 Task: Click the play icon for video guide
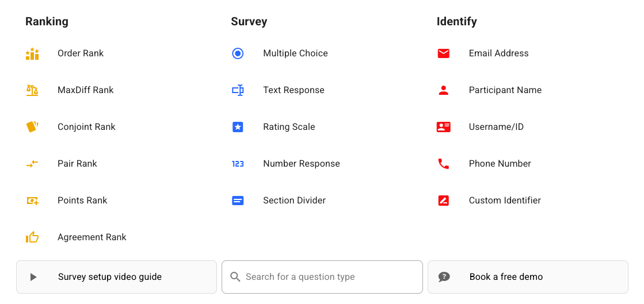[x=33, y=277]
